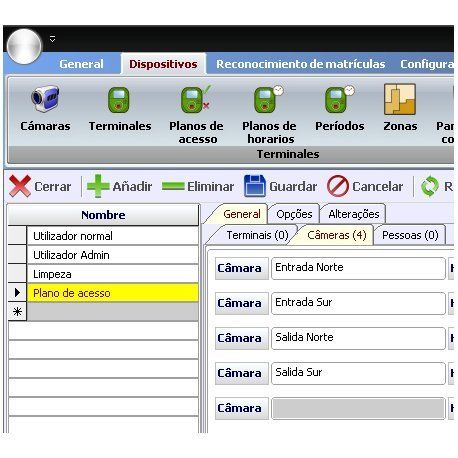Viewport: 458px width, 458px height.
Task: Click the Guardar floppy disk button
Action: [x=281, y=186]
